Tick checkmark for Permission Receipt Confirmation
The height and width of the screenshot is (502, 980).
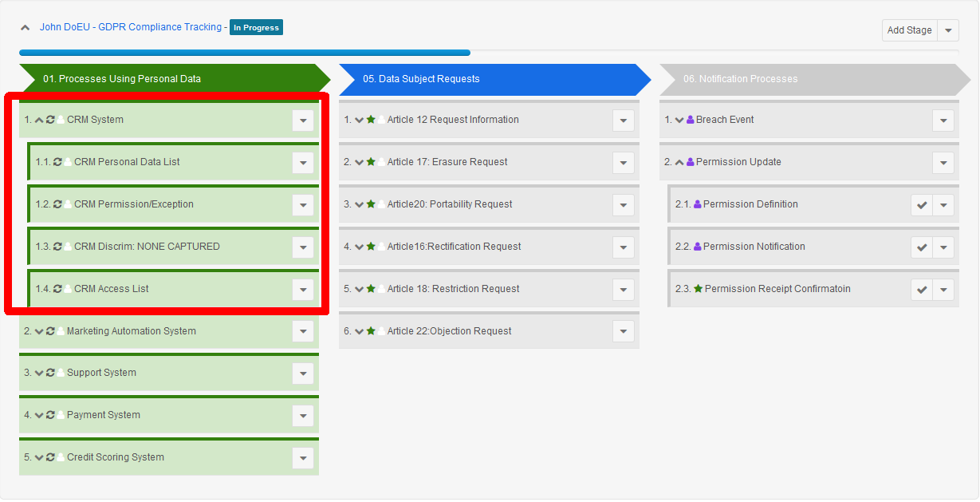pyautogui.click(x=922, y=290)
